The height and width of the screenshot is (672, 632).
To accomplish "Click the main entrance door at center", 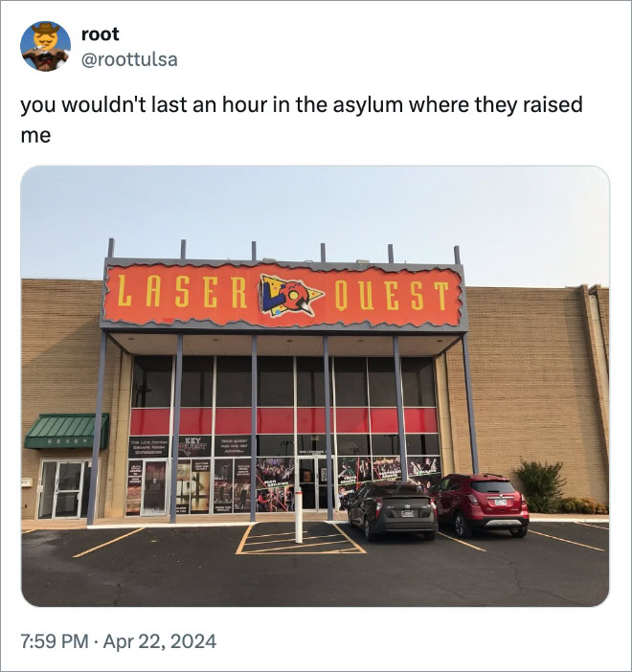I will coord(315,483).
